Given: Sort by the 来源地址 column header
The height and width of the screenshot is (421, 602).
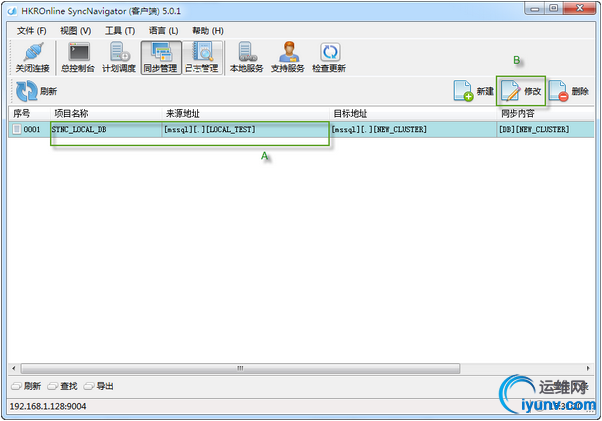Looking at the screenshot, I should click(x=245, y=114).
